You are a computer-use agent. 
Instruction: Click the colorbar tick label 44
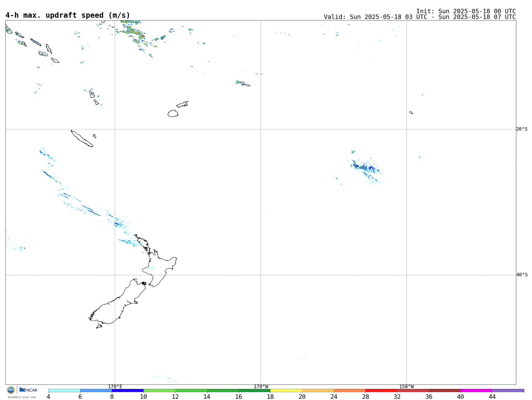(x=492, y=397)
